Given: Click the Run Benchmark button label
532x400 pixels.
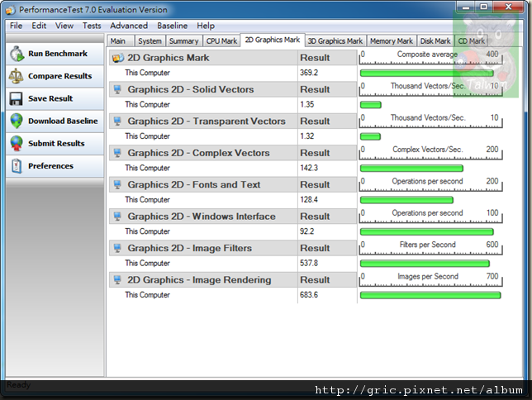Looking at the screenshot, I should 58,54.
